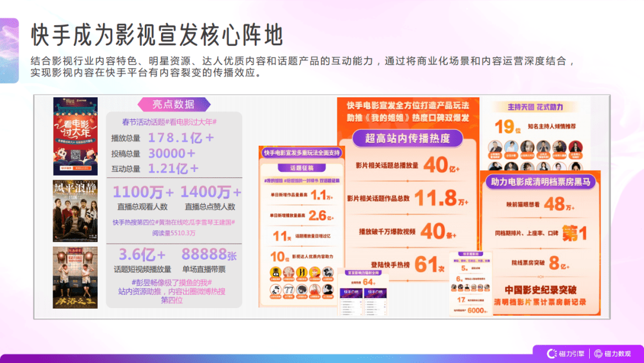The width and height of the screenshot is (644, 363).
Task: Click the topic text 春节活动话题#看电影过大年#
Action: [x=169, y=122]
